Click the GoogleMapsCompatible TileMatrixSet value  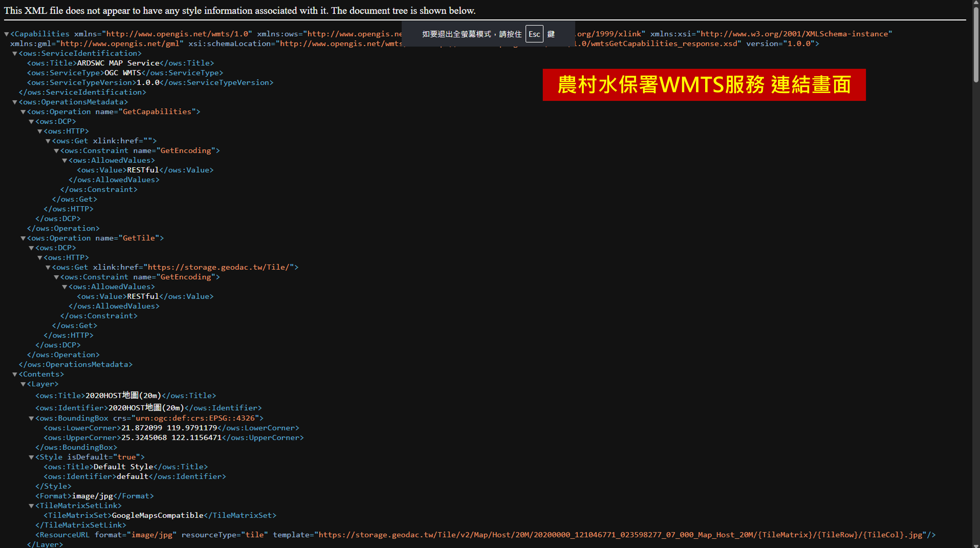click(157, 516)
